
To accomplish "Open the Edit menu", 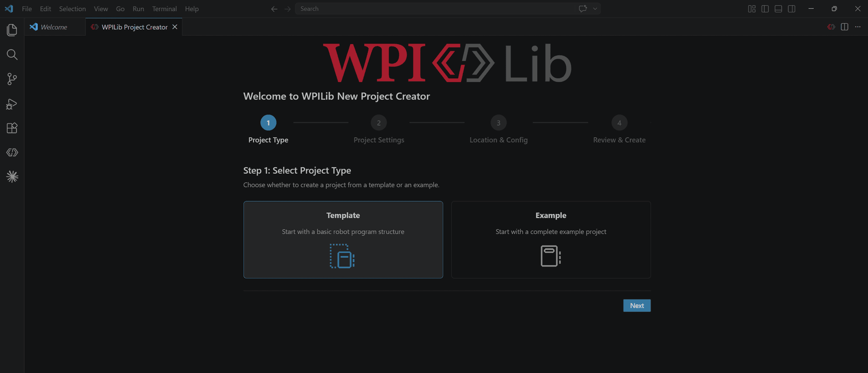I will (45, 9).
